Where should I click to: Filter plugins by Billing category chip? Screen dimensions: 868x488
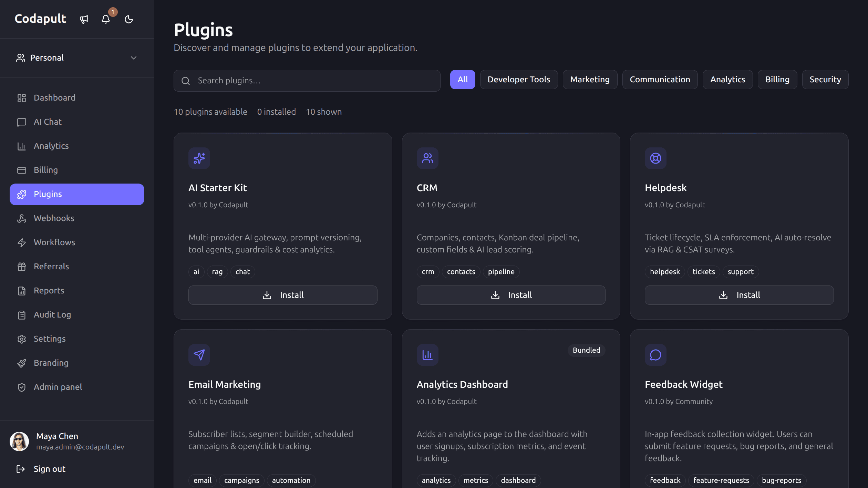(777, 80)
